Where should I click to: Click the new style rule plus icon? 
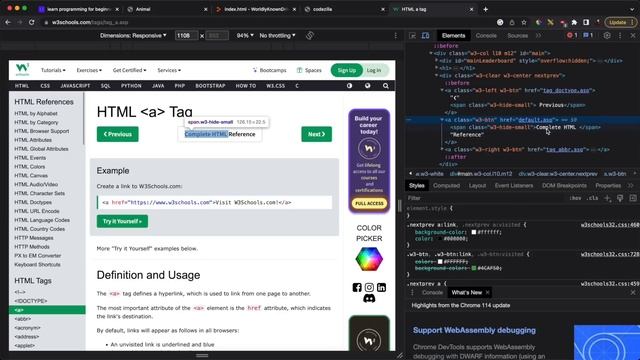607,198
